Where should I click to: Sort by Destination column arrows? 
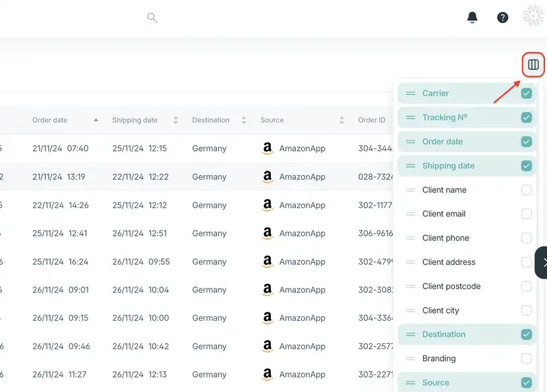244,120
